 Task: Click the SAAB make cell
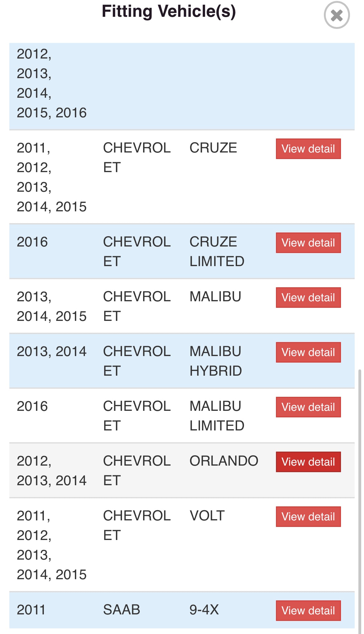point(121,610)
